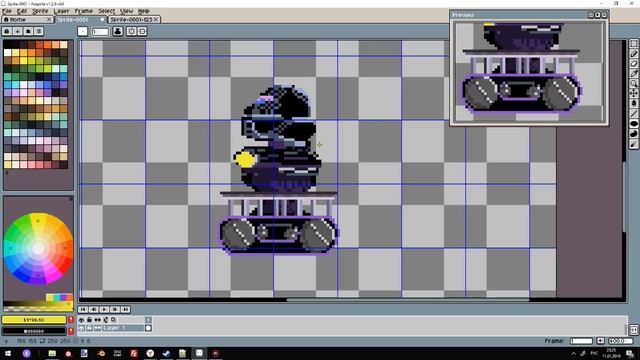This screenshot has width=640, height=360.
Task: Click the black background color button
Action: point(33,331)
